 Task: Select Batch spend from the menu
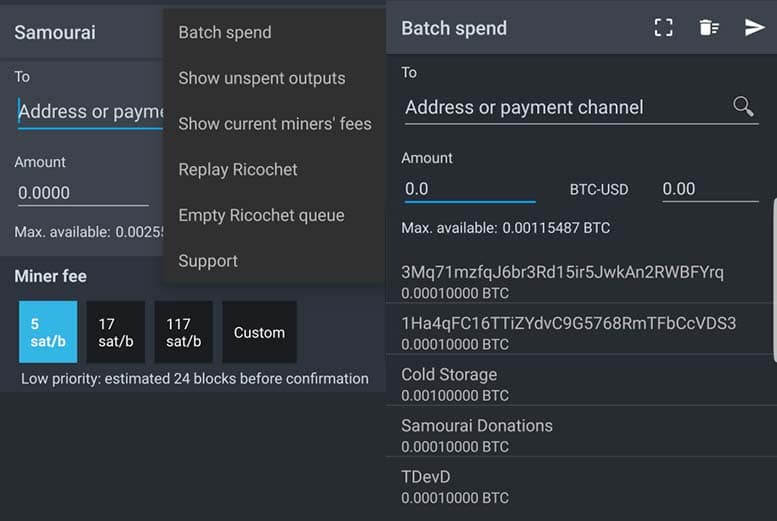(225, 33)
